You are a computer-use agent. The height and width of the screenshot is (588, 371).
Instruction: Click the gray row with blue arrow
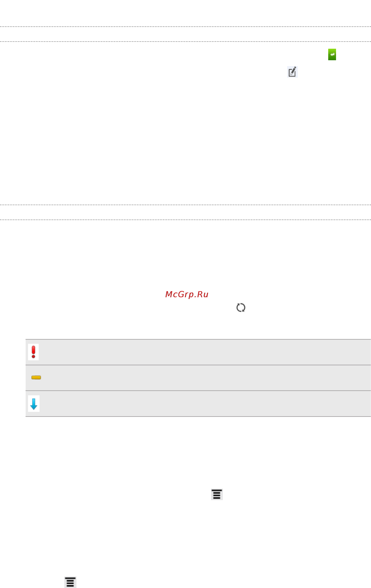[198, 404]
